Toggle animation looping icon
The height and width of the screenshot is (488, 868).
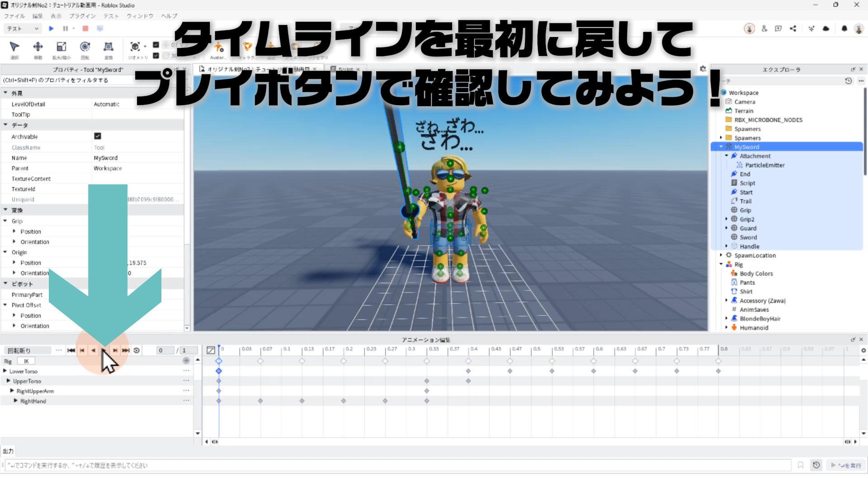coord(137,350)
